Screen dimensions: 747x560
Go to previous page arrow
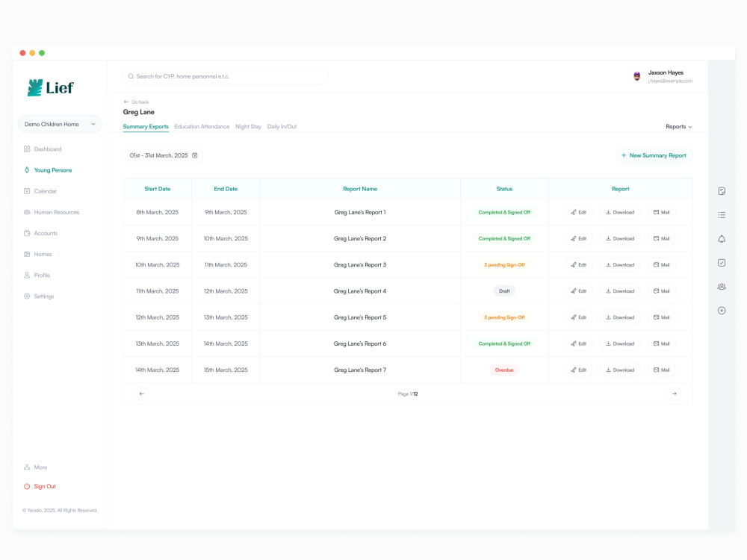pyautogui.click(x=141, y=393)
